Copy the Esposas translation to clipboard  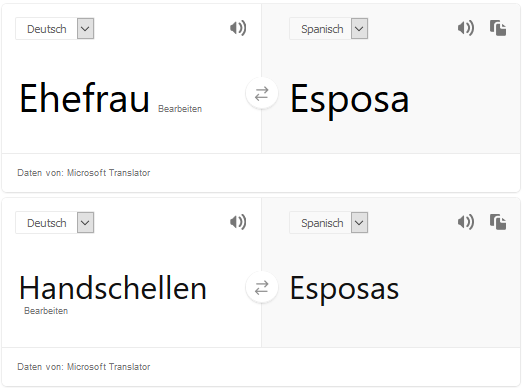tap(498, 222)
